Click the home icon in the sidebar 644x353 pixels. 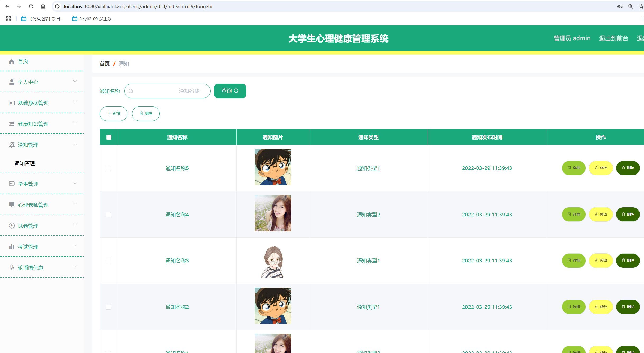pyautogui.click(x=12, y=61)
